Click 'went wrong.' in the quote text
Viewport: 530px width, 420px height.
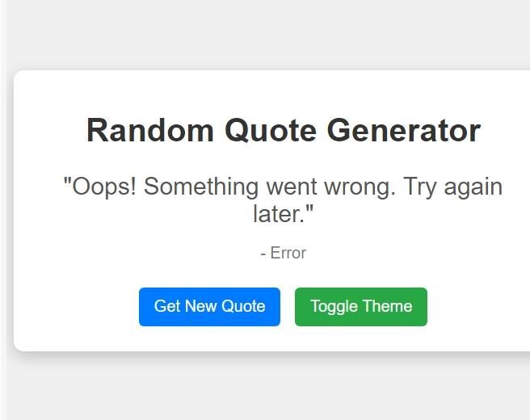(x=331, y=187)
